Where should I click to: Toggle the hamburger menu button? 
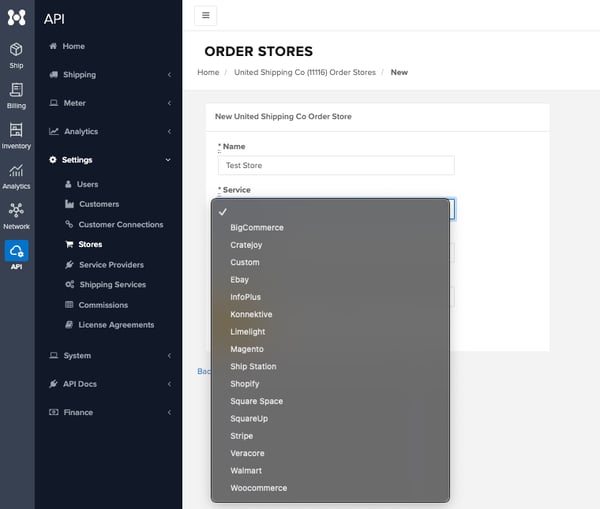[204, 15]
